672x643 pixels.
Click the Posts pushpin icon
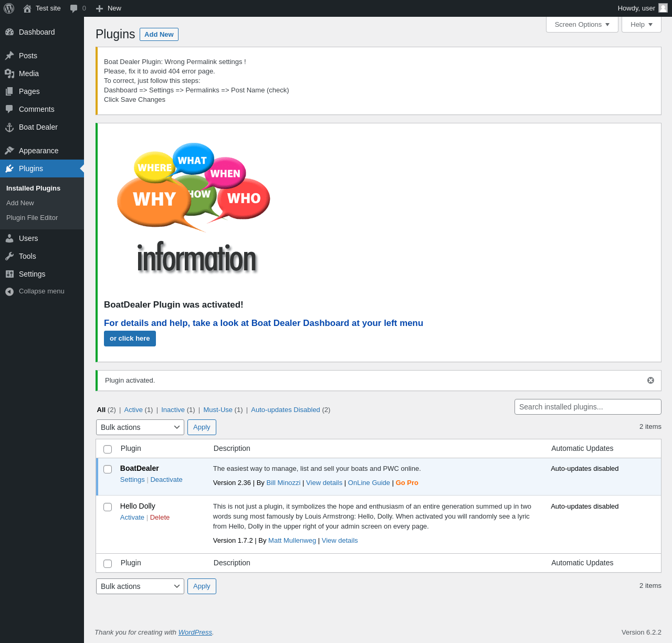click(9, 56)
